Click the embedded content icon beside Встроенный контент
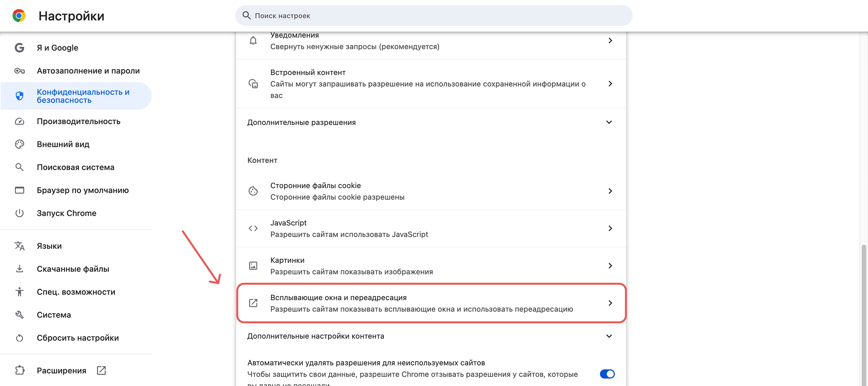 pos(253,84)
